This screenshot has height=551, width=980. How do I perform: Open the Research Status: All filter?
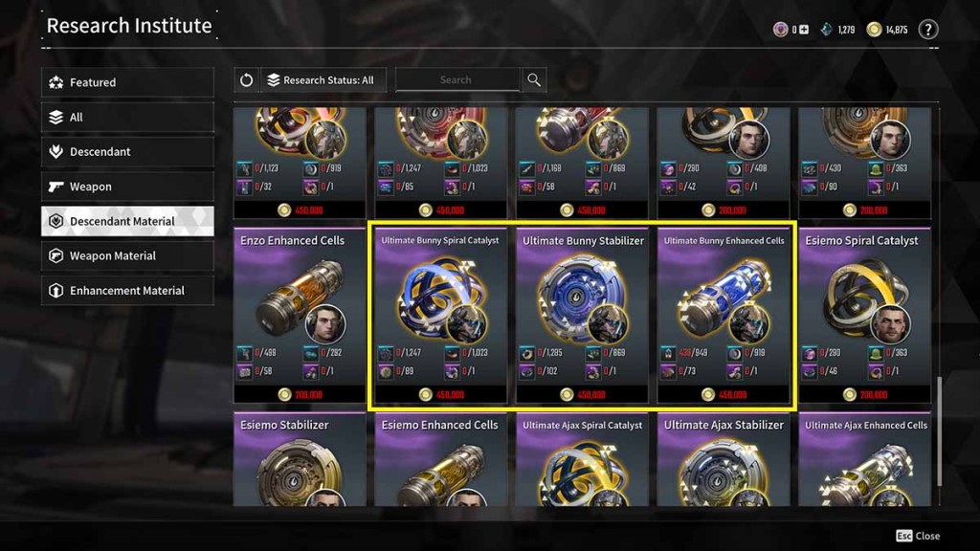click(323, 80)
